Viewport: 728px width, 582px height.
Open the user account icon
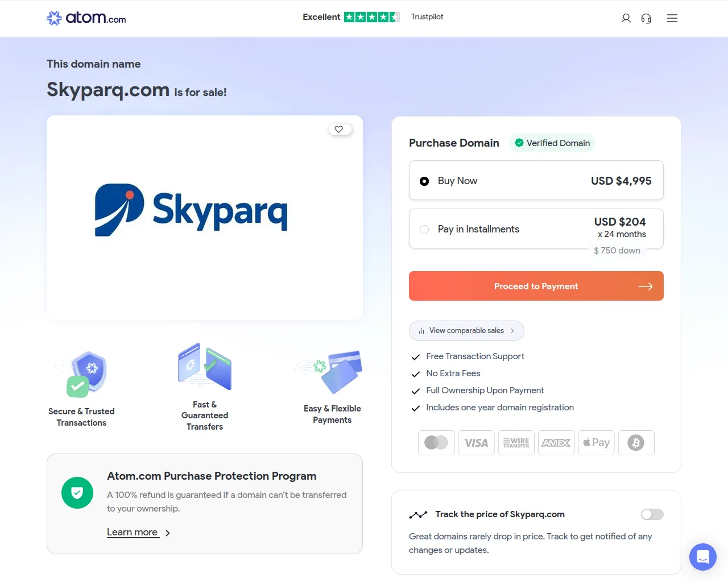[x=626, y=18]
